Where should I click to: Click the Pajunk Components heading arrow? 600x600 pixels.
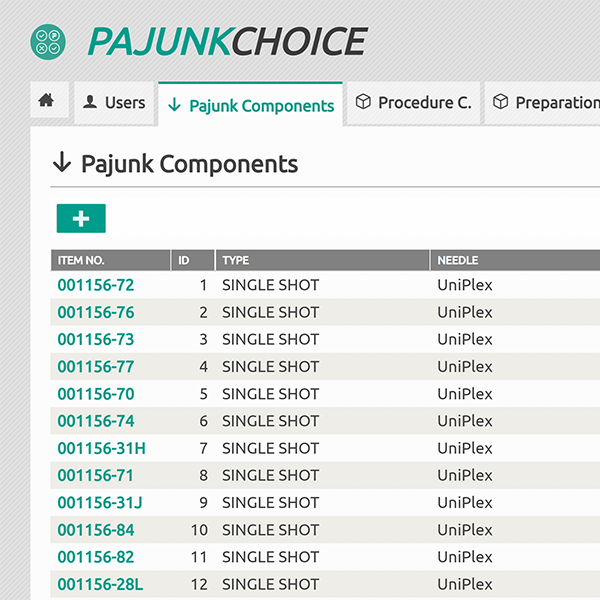coord(62,163)
